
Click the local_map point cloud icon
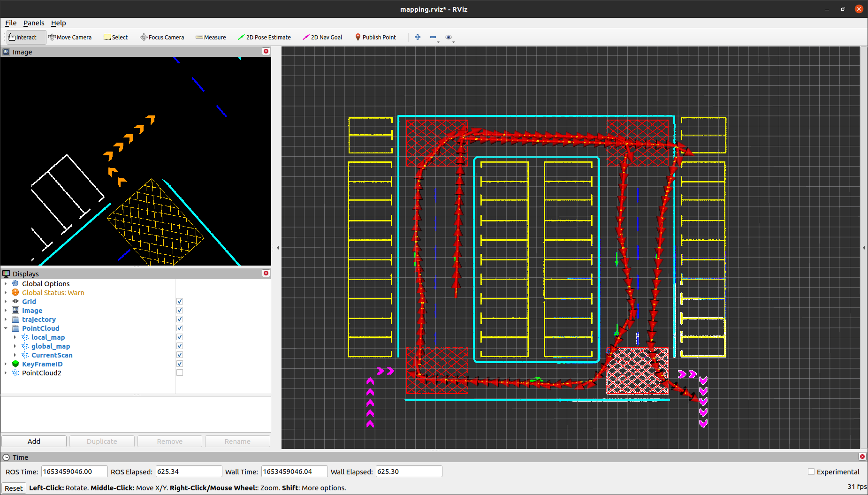pyautogui.click(x=25, y=337)
